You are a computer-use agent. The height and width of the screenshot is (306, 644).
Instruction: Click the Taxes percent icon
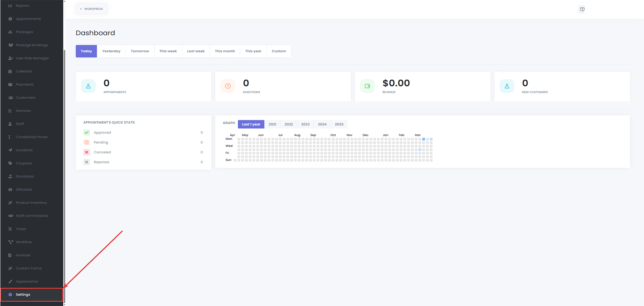(x=10, y=229)
